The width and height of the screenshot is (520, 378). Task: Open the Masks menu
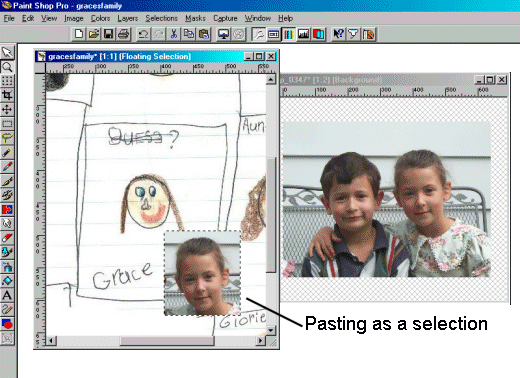click(195, 18)
